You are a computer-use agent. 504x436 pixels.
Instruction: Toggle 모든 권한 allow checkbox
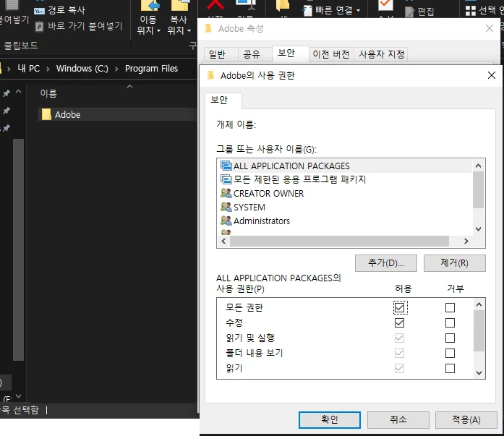click(400, 308)
